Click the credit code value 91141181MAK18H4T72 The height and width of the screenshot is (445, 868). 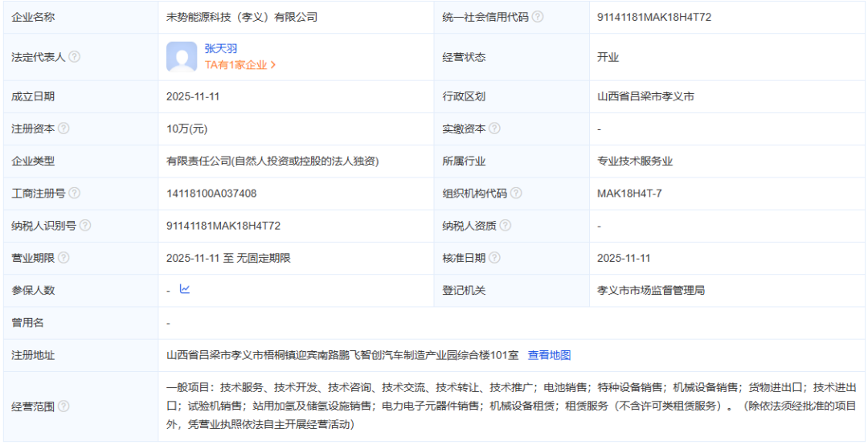[x=654, y=17]
